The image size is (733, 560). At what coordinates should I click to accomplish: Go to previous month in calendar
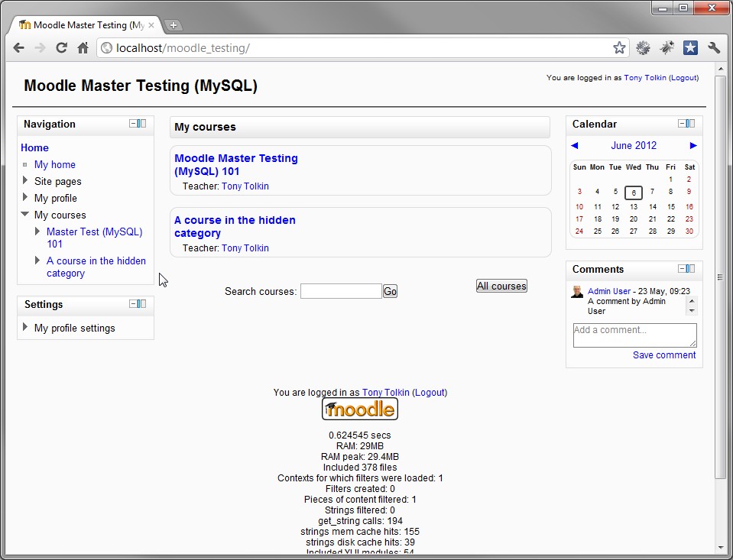pyautogui.click(x=575, y=145)
